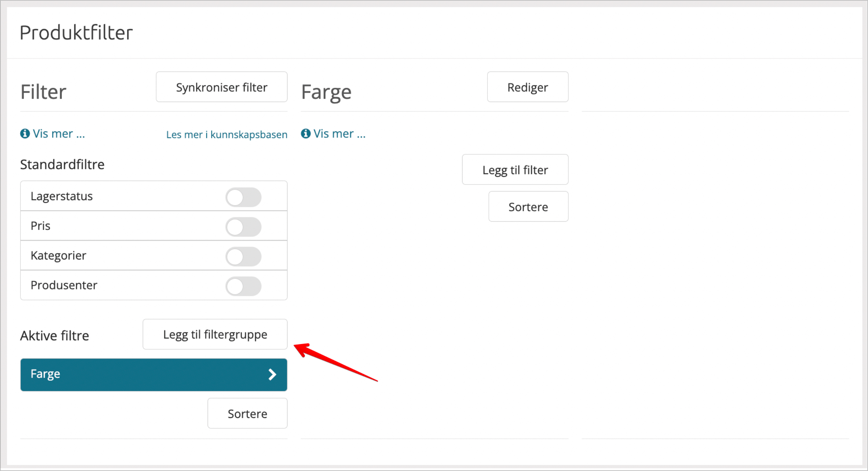Click the info icon in Farge column
The height and width of the screenshot is (471, 868).
306,134
